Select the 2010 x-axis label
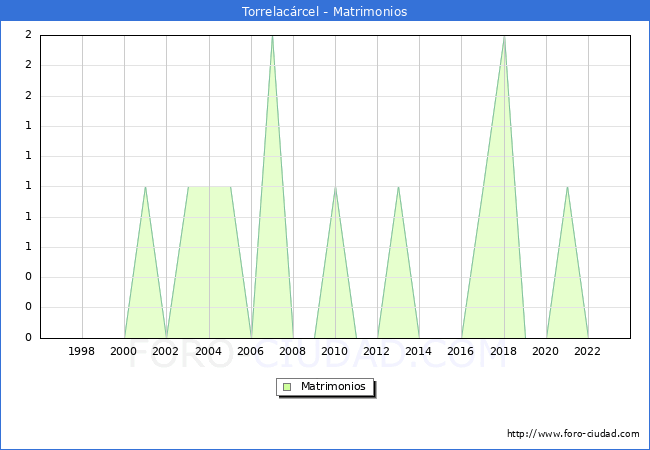 (335, 351)
